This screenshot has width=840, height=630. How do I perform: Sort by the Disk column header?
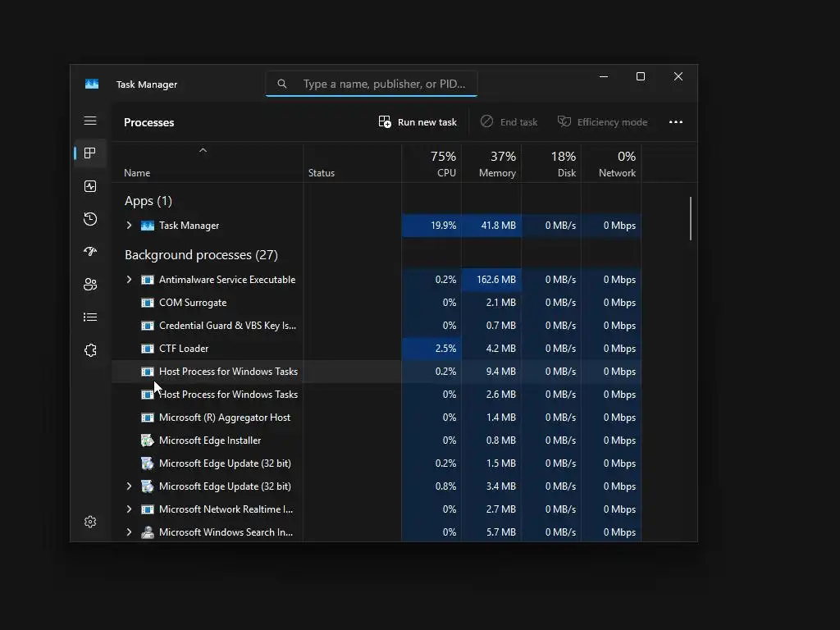pos(551,164)
